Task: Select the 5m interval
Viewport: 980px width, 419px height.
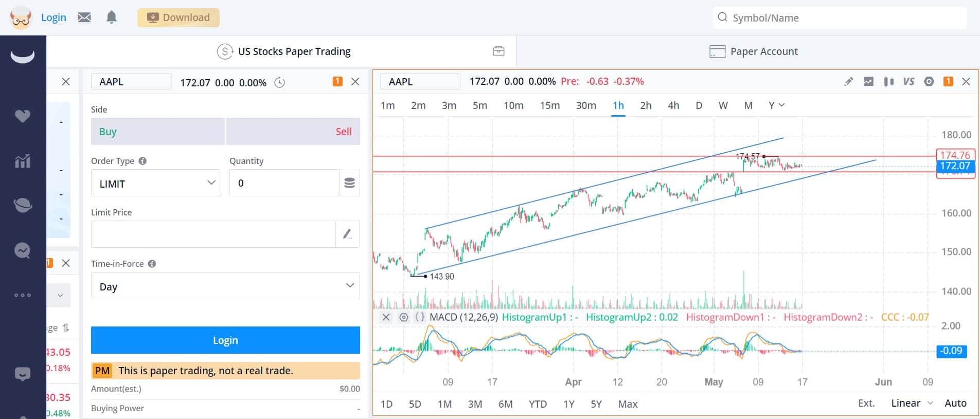Action: coord(480,105)
